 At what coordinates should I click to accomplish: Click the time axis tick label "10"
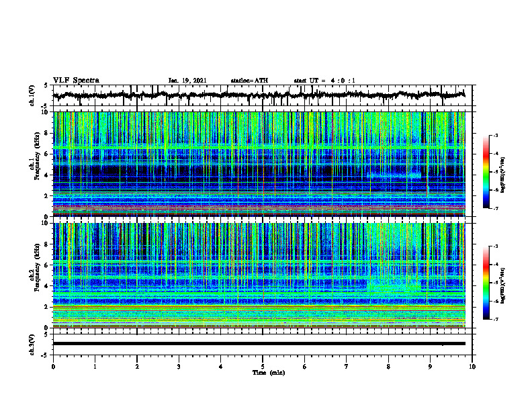(x=472, y=367)
